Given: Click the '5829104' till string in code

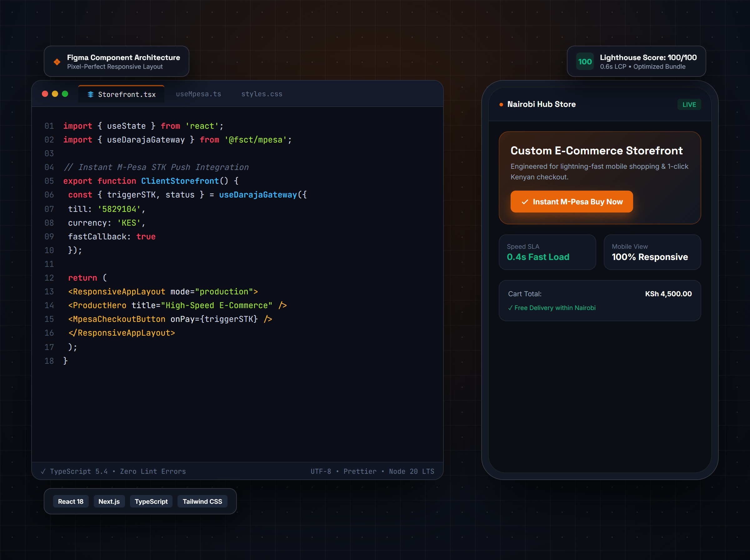Looking at the screenshot, I should 119,209.
